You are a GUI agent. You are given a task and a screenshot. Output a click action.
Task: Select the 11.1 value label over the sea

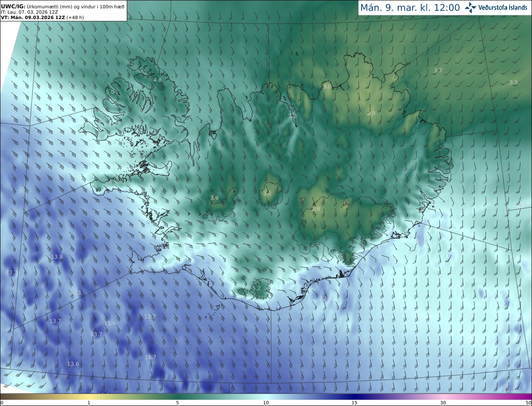coord(76,293)
